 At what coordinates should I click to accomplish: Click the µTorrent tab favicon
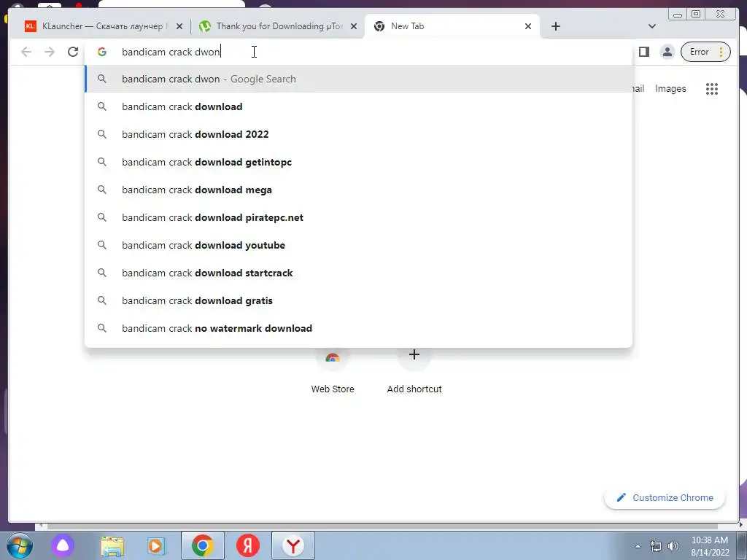point(205,26)
